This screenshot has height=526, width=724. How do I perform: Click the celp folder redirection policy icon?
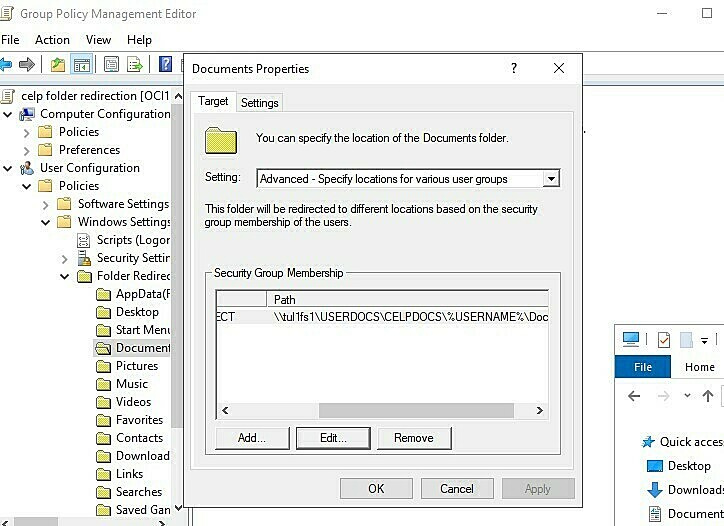[x=7, y=96]
